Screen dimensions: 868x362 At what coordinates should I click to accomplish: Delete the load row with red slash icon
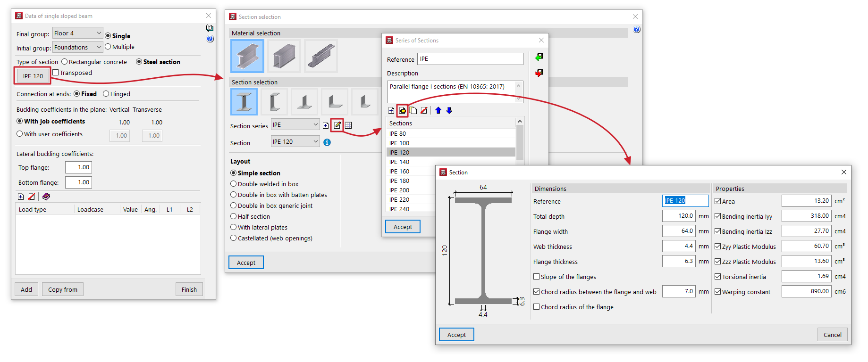32,197
